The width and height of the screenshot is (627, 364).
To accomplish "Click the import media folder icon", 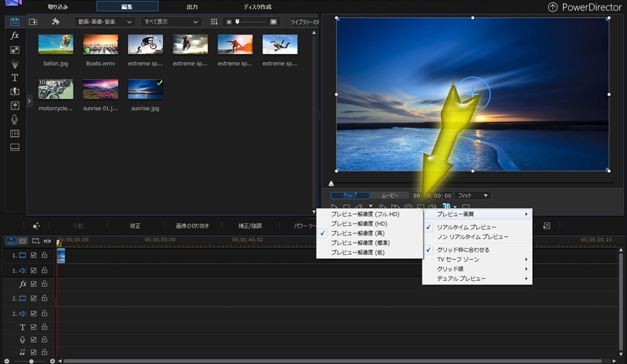I will (x=33, y=21).
